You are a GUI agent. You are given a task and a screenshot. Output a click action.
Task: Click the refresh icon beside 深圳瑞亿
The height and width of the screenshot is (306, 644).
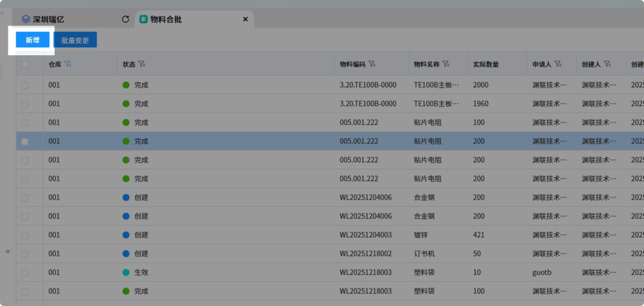point(125,19)
